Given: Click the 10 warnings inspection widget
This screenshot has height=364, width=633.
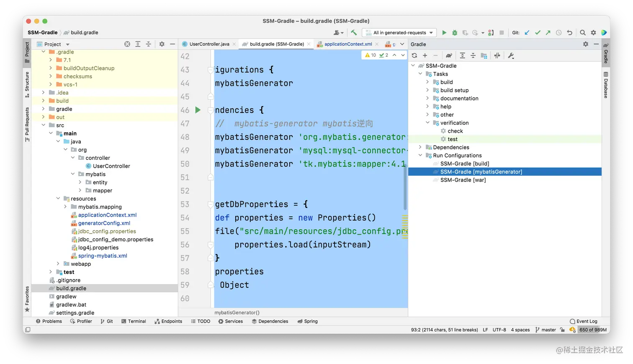Looking at the screenshot, I should pos(371,55).
